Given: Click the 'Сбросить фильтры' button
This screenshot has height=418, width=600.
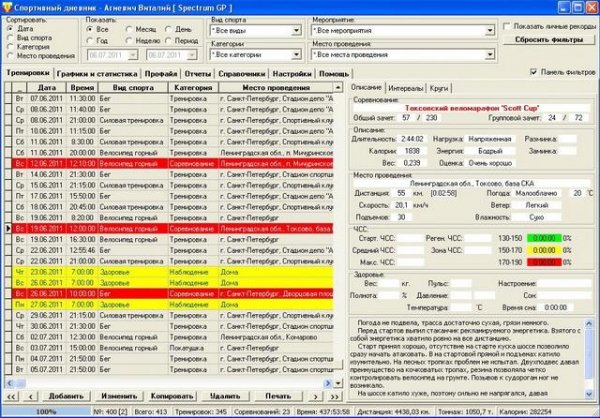Looking at the screenshot, I should [548, 39].
